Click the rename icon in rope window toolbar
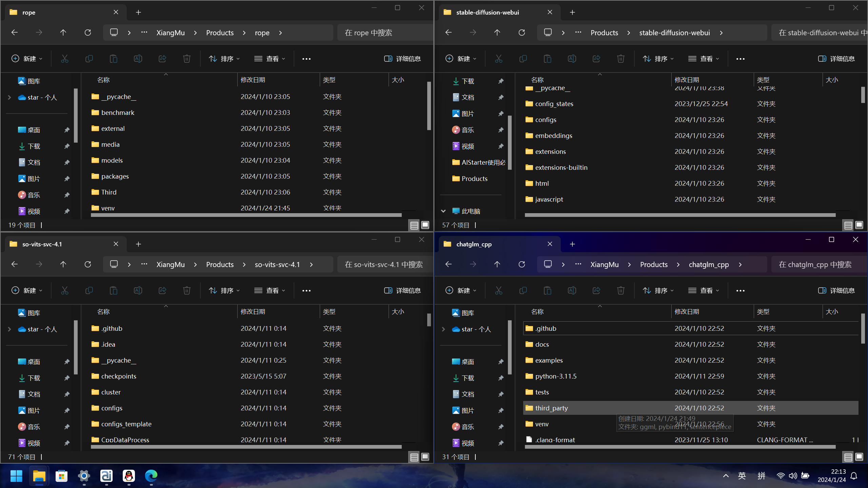868x488 pixels. (138, 59)
